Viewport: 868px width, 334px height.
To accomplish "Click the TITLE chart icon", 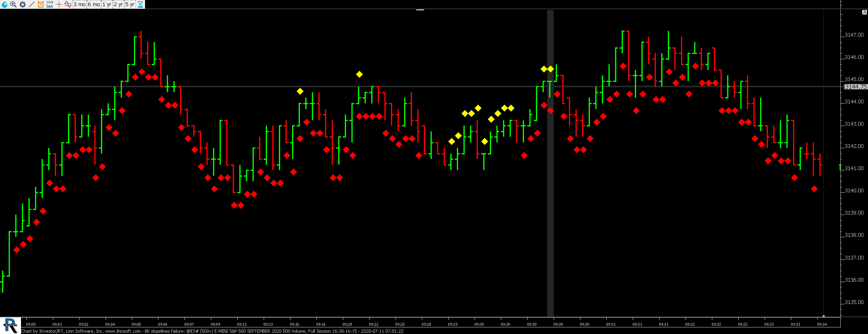I will coord(50,5).
